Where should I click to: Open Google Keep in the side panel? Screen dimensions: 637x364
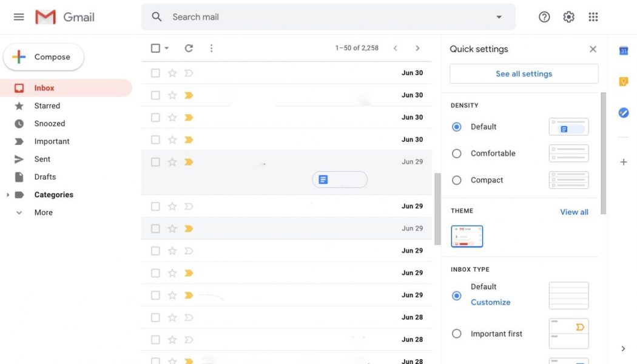[x=622, y=80]
